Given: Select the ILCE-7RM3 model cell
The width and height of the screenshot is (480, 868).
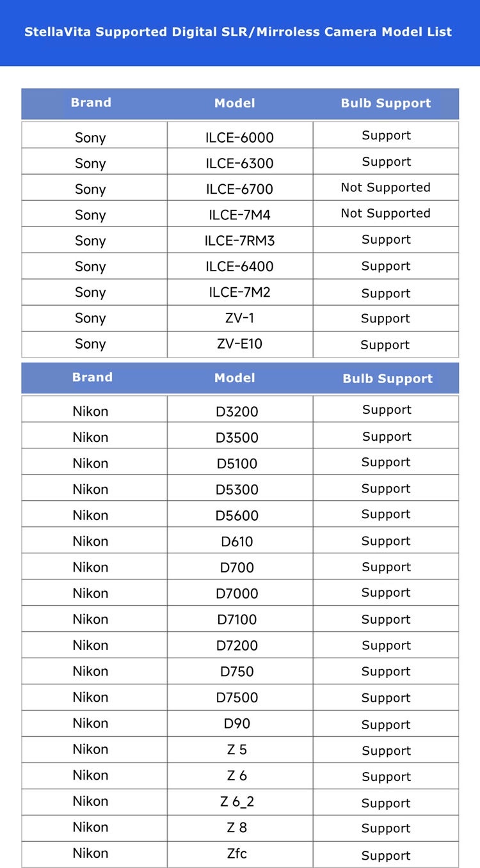Looking at the screenshot, I should click(x=239, y=241).
